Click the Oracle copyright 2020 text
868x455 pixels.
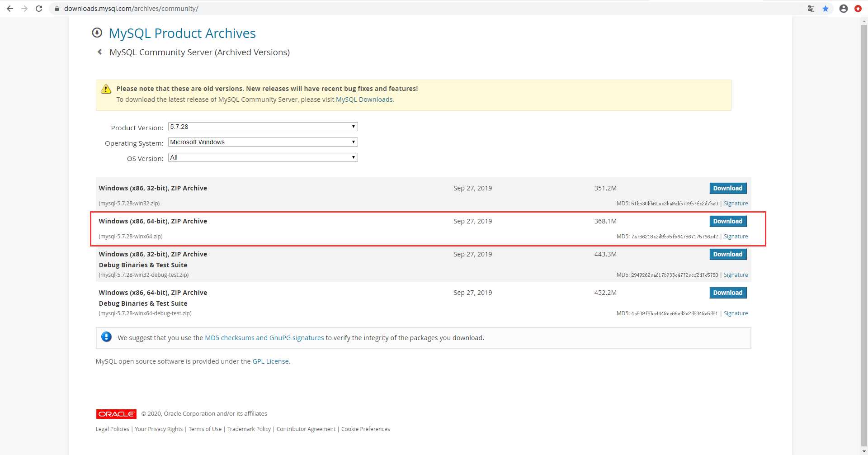pyautogui.click(x=204, y=414)
